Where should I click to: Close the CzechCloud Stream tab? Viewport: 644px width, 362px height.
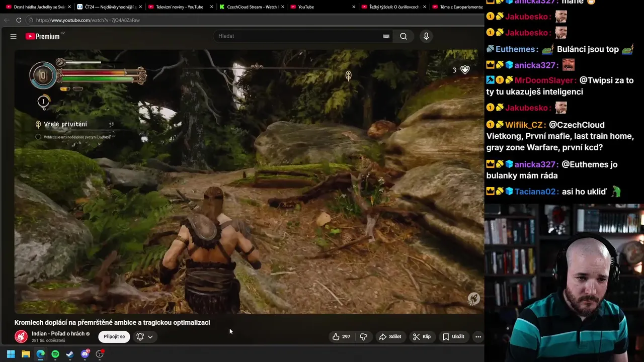click(x=283, y=7)
